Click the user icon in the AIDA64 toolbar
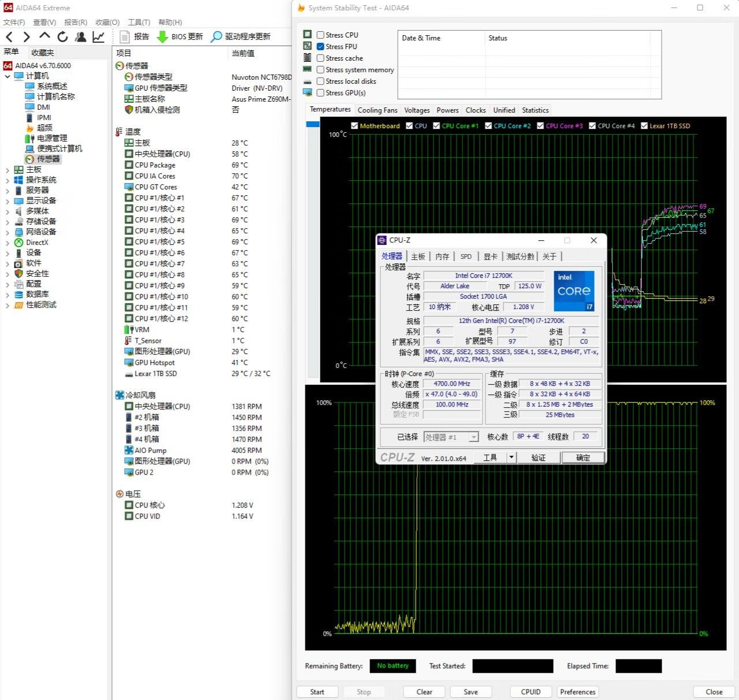 pos(80,36)
